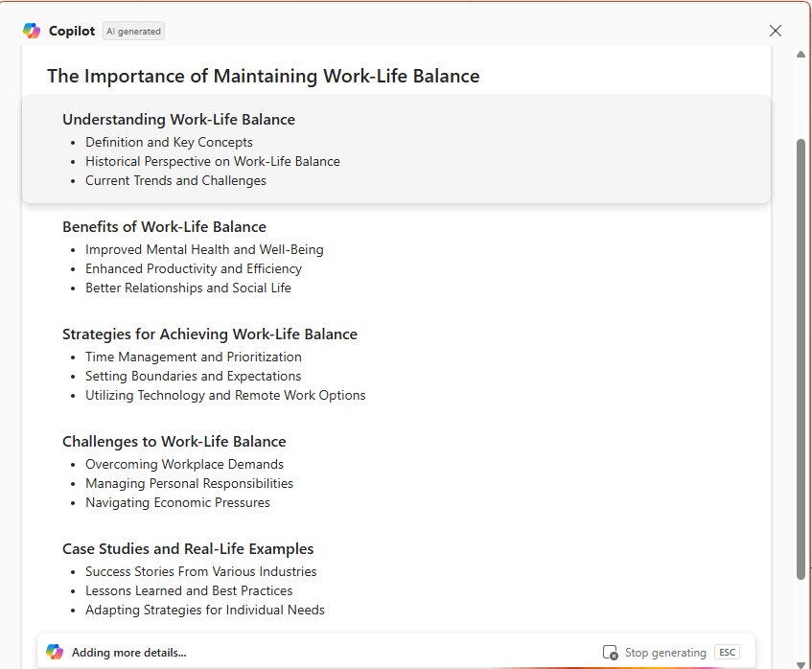This screenshot has width=812, height=669.
Task: Select 'Case Studies and Real-Life Examples' heading
Action: [x=187, y=548]
